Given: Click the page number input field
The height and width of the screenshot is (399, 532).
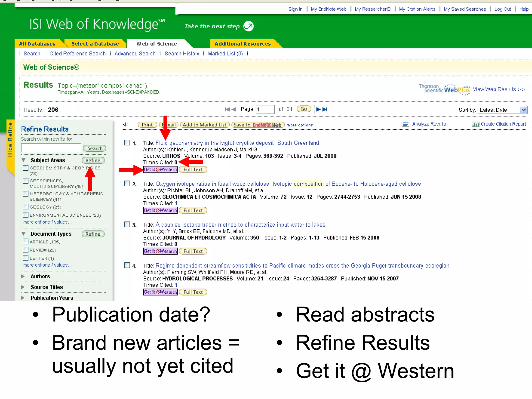Looking at the screenshot, I should pyautogui.click(x=265, y=109).
